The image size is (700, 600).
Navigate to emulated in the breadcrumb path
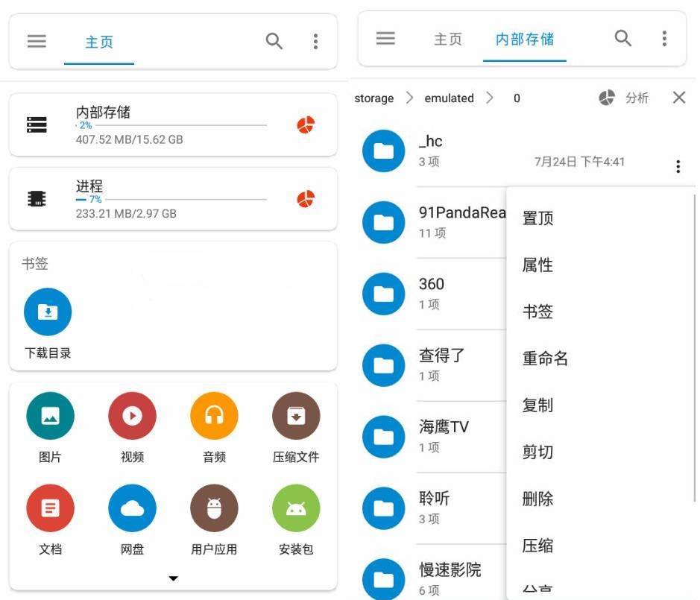448,98
